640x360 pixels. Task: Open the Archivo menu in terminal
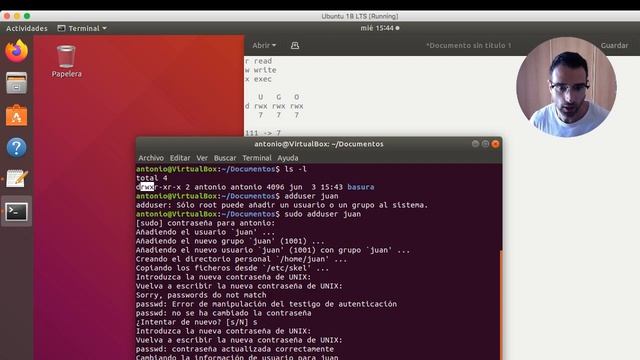[151, 158]
